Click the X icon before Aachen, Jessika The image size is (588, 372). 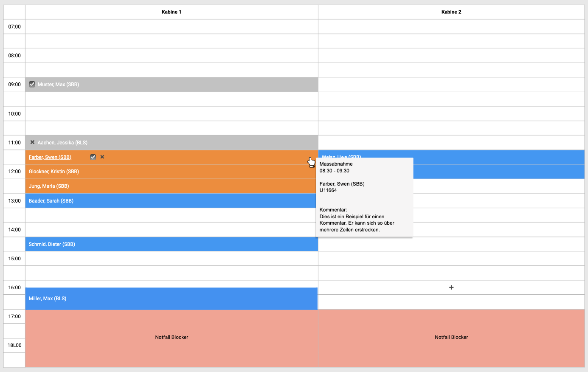point(32,142)
